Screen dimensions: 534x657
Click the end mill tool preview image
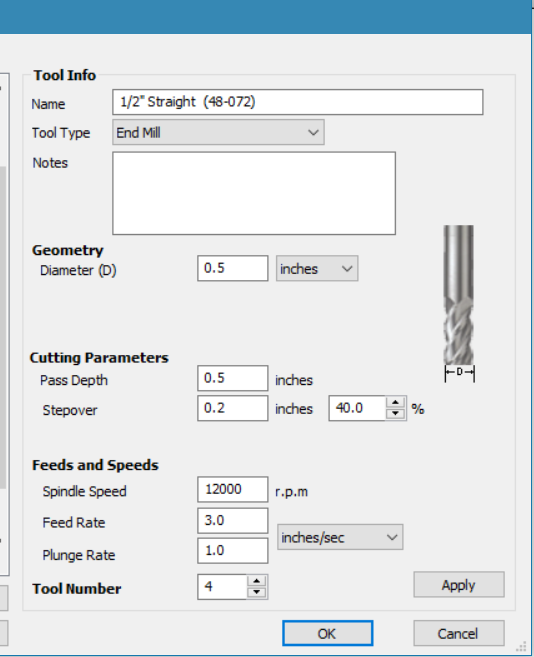[459, 303]
